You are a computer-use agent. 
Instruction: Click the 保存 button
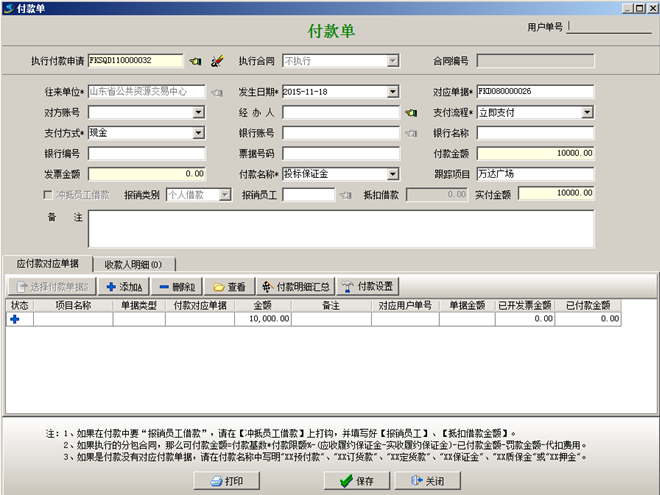(356, 480)
